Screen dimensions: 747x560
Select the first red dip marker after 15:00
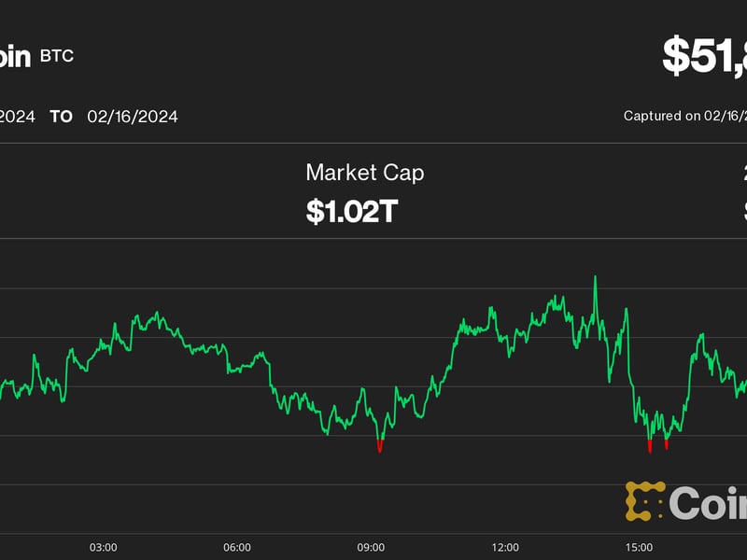pos(649,445)
